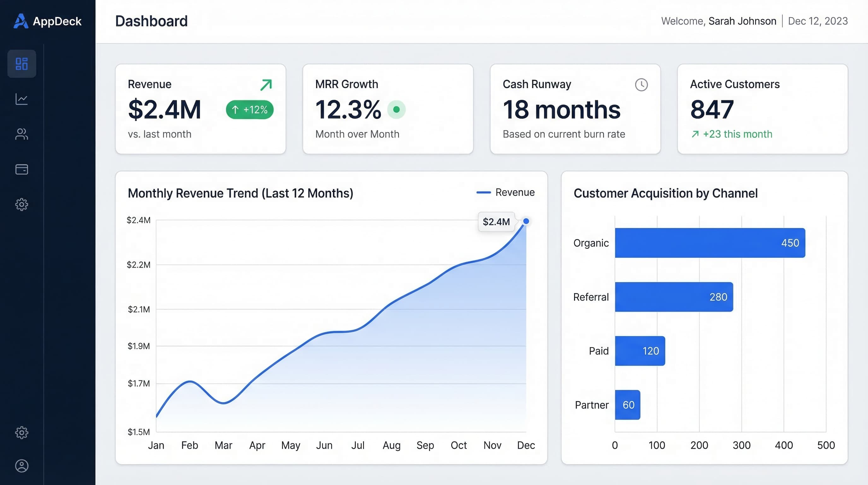Viewport: 868px width, 485px height.
Task: Click the bottom settings gear icon
Action: pyautogui.click(x=21, y=433)
